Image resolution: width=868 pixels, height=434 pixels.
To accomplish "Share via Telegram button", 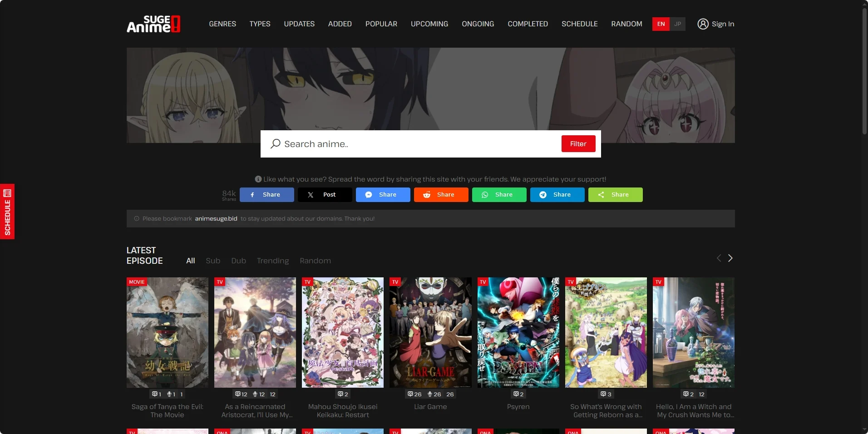I will (557, 195).
